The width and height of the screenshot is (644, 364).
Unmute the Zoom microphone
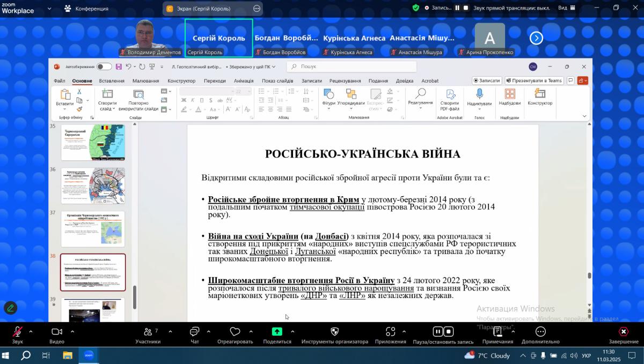point(17,332)
